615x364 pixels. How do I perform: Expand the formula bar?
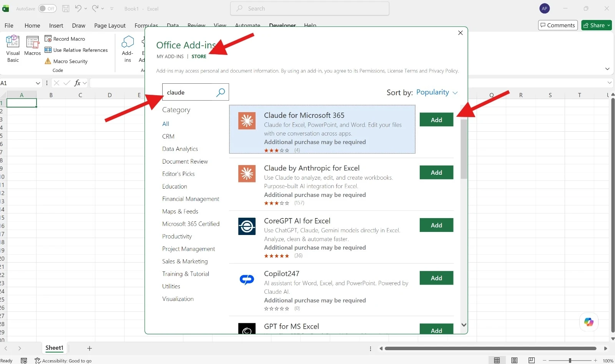610,83
